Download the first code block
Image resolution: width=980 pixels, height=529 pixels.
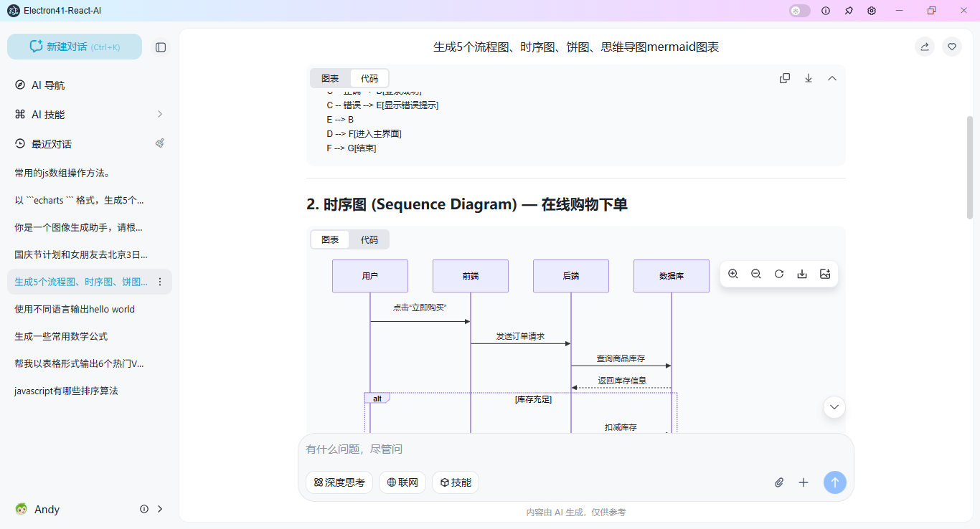point(809,78)
